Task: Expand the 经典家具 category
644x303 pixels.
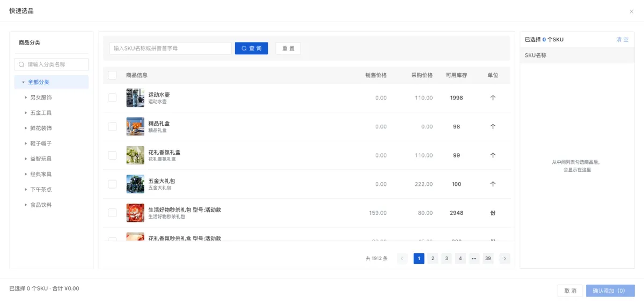Action: click(26, 174)
